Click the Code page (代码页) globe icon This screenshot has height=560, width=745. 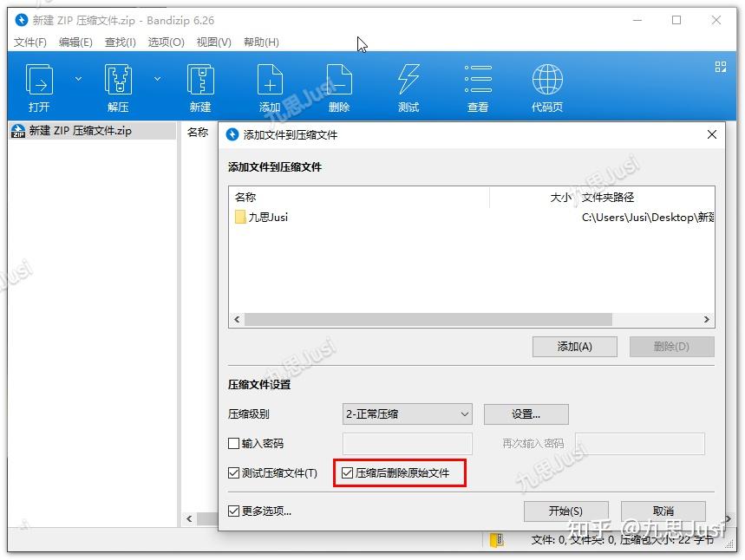(x=547, y=80)
